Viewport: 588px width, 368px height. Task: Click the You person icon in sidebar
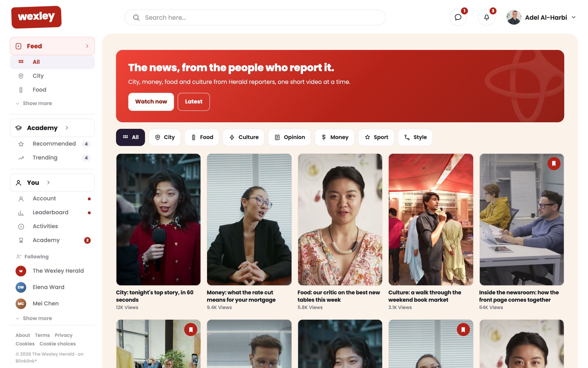(x=18, y=183)
